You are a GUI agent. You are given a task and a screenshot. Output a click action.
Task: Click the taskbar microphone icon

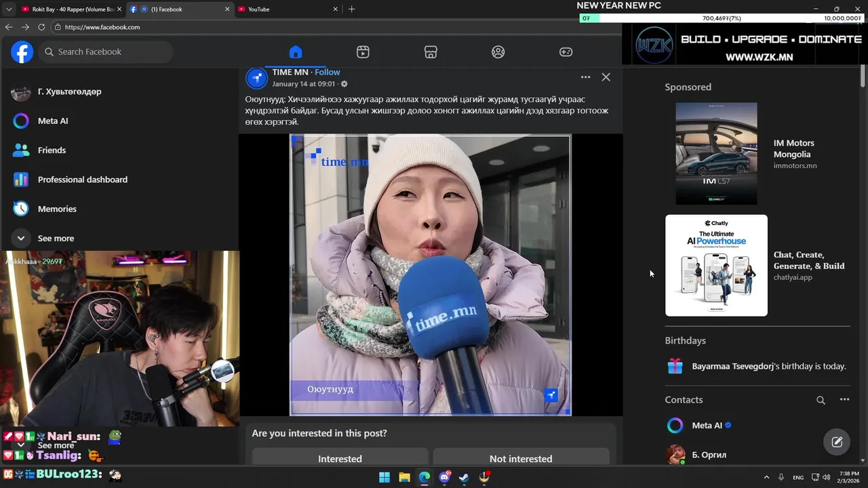(x=781, y=477)
